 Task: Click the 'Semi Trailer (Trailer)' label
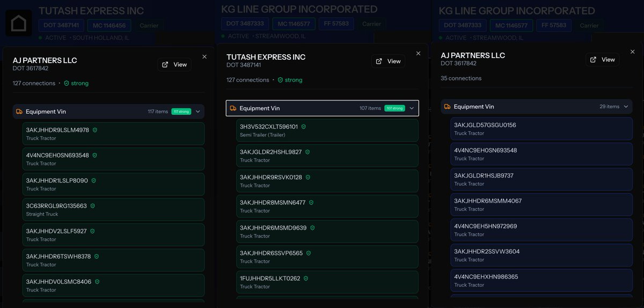pyautogui.click(x=262, y=135)
